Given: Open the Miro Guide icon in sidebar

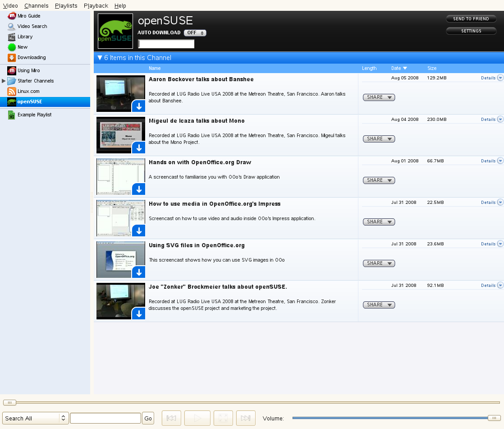Looking at the screenshot, I should (x=12, y=16).
